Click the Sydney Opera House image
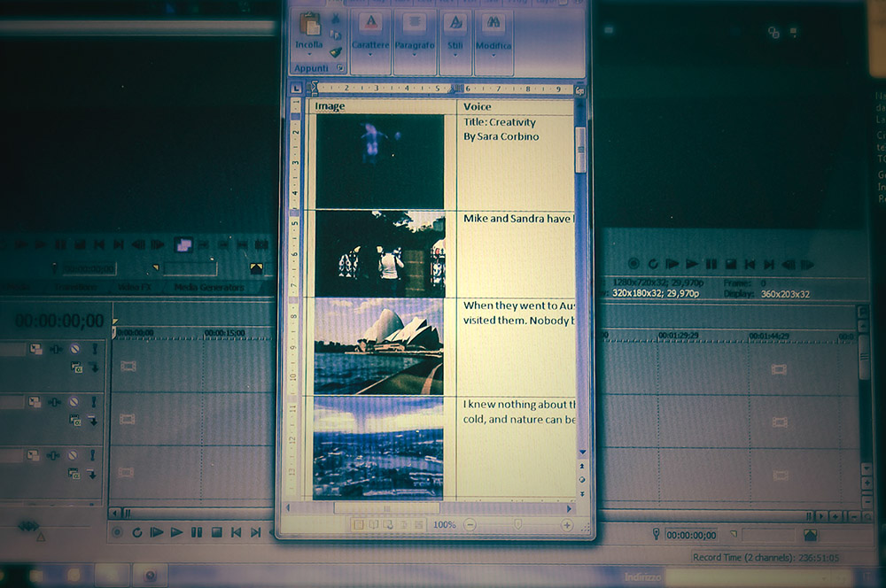The height and width of the screenshot is (588, 886). [378, 346]
